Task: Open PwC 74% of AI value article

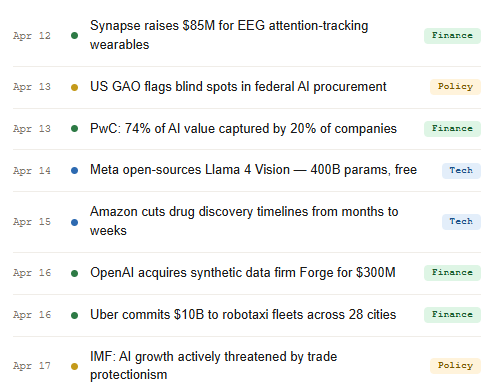Action: (243, 129)
